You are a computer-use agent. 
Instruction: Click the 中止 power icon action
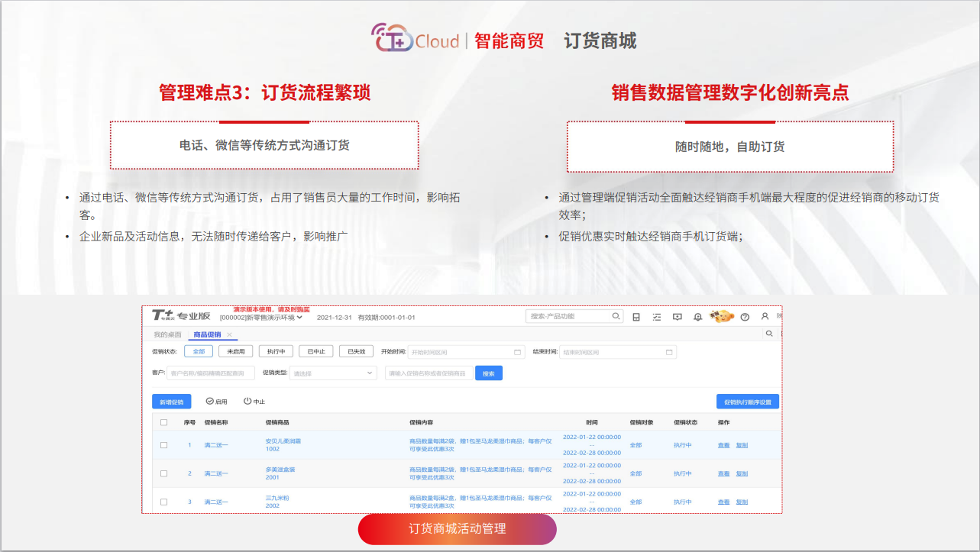coord(254,401)
